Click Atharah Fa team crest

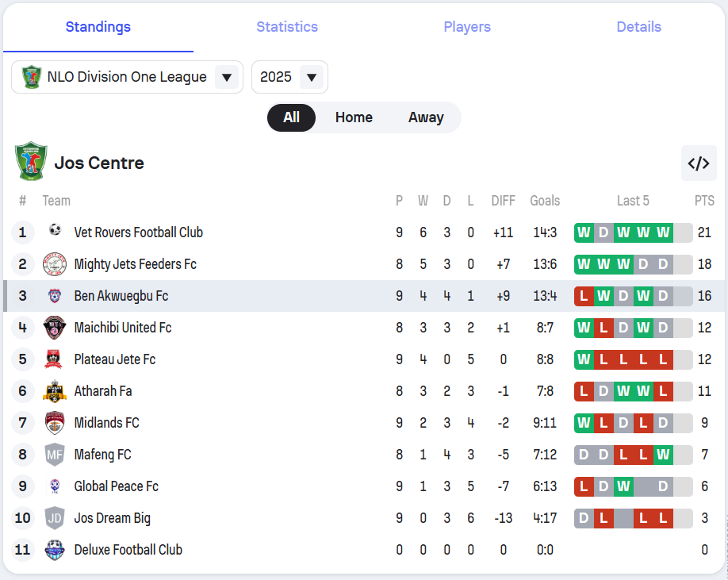[x=55, y=391]
